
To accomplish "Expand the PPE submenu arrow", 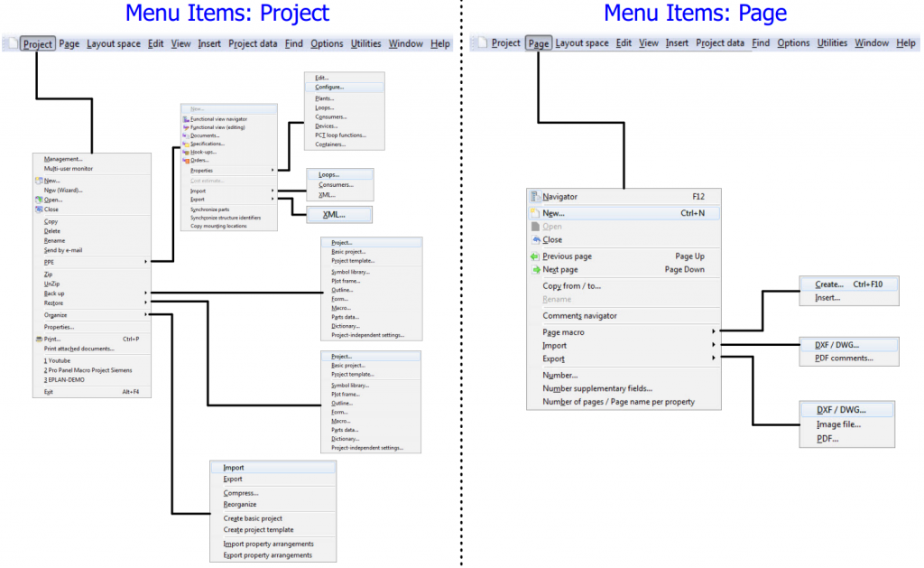I will point(145,262).
